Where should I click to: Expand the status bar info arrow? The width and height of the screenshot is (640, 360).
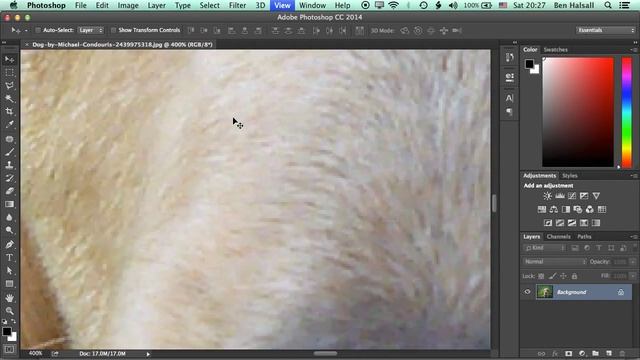coord(148,354)
